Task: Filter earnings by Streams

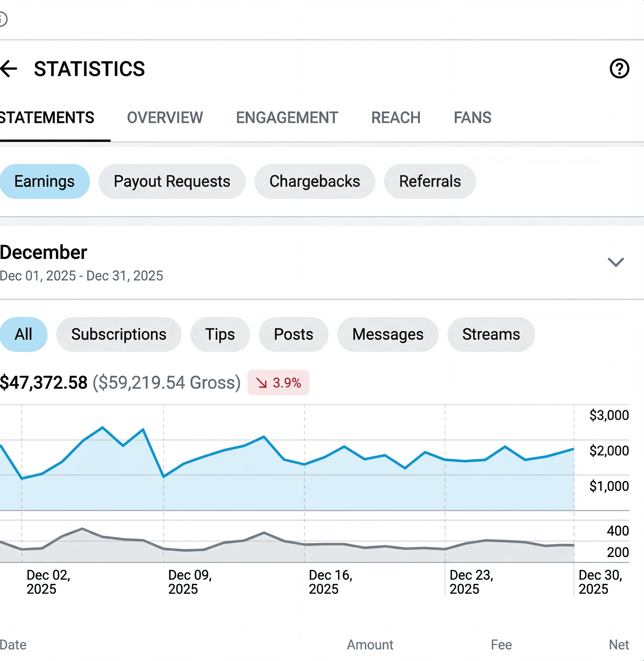Action: 491,334
